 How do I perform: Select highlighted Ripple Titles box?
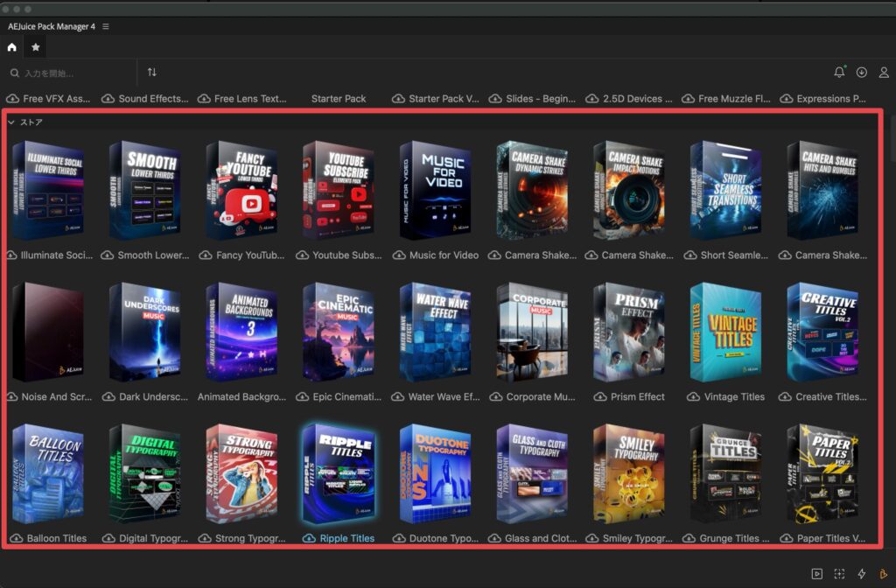tap(339, 473)
